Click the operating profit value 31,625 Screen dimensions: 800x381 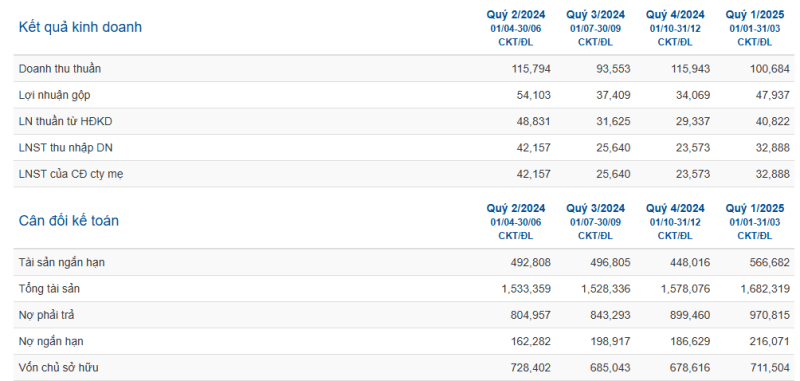pos(613,122)
